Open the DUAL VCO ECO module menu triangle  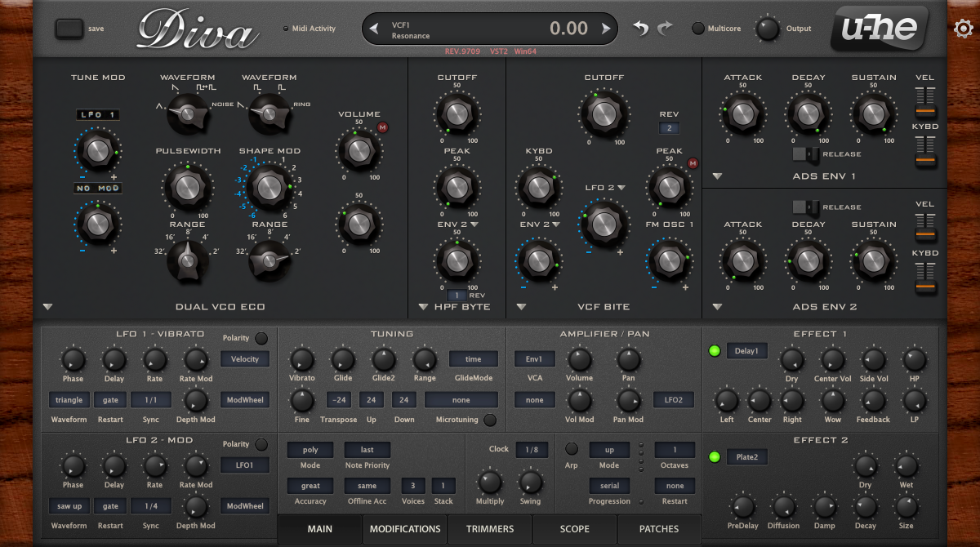[x=47, y=307]
